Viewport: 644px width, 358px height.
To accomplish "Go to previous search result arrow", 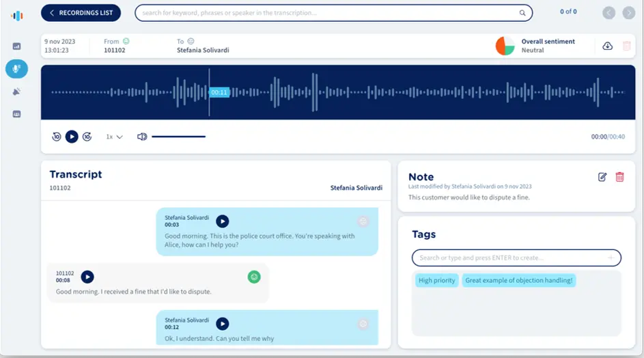I will [608, 13].
